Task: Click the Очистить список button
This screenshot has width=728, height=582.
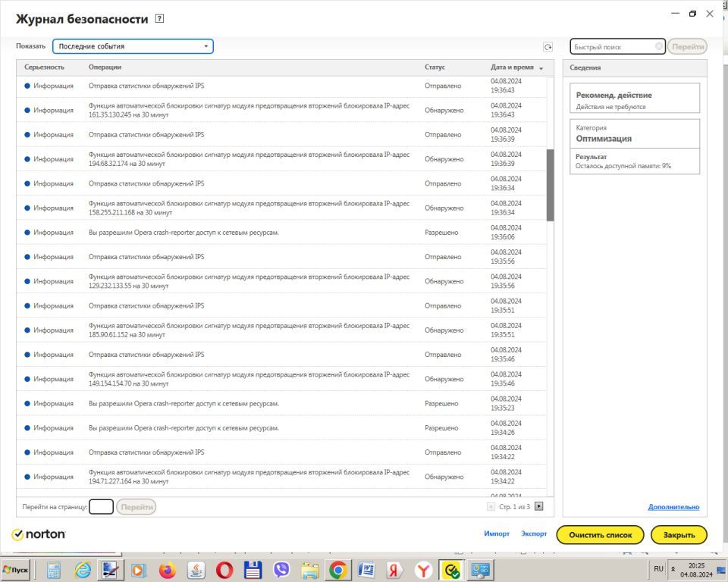Action: (x=600, y=535)
